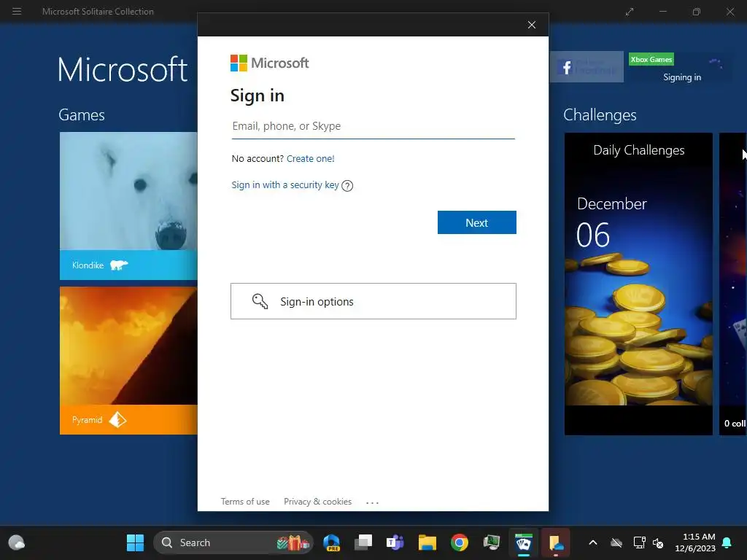Open Task View from taskbar
The width and height of the screenshot is (747, 560).
363,542
